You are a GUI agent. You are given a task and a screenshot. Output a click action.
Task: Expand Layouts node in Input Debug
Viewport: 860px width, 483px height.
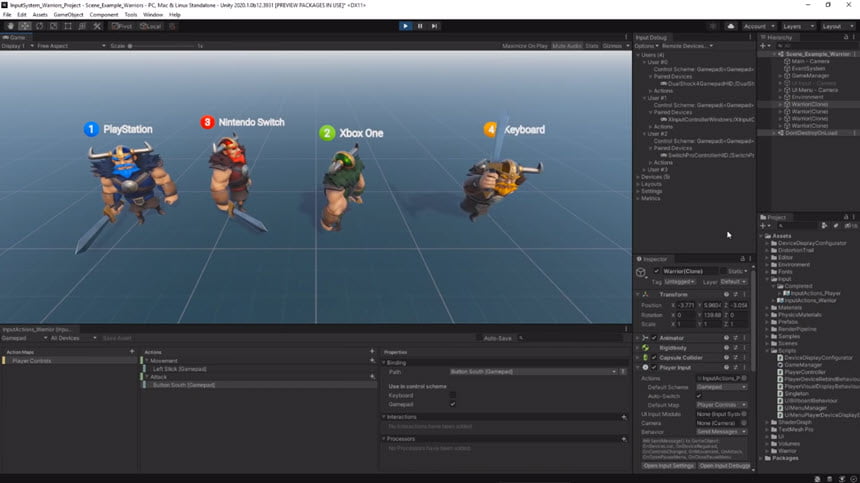click(638, 184)
